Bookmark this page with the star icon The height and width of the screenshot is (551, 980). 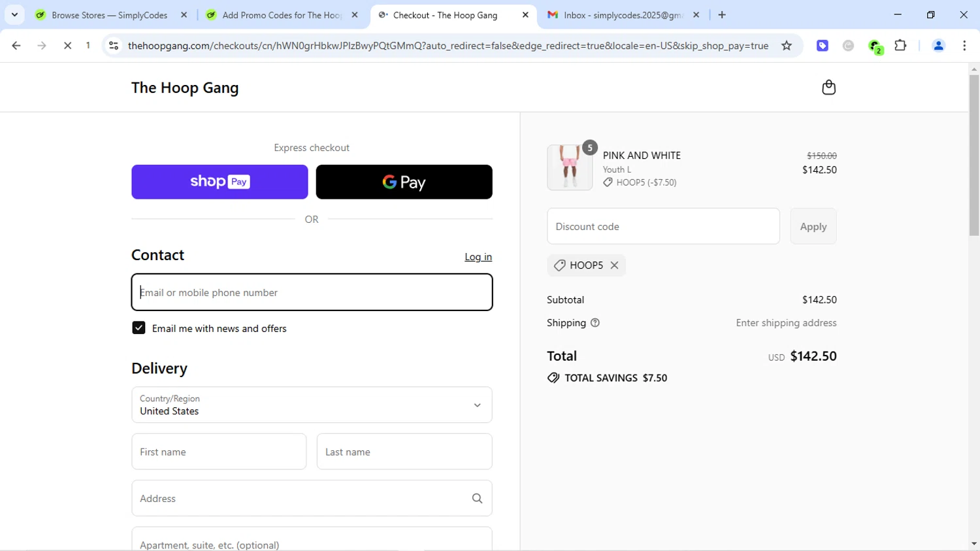coord(787,46)
